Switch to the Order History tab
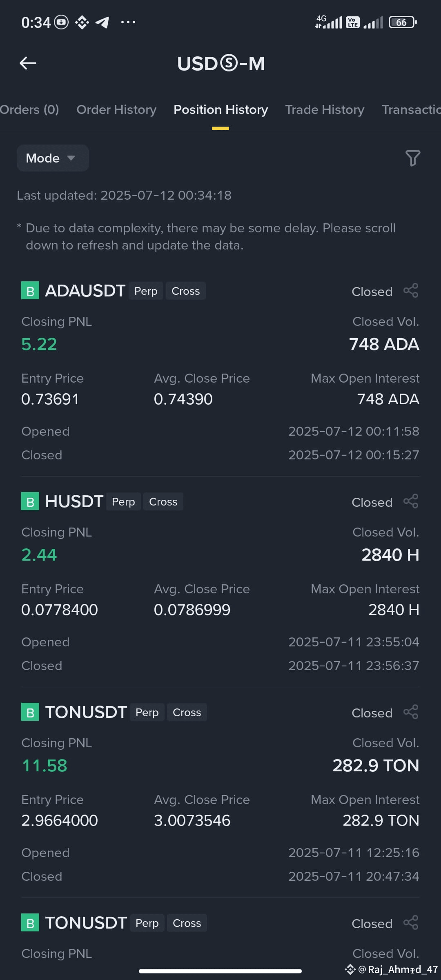 116,109
